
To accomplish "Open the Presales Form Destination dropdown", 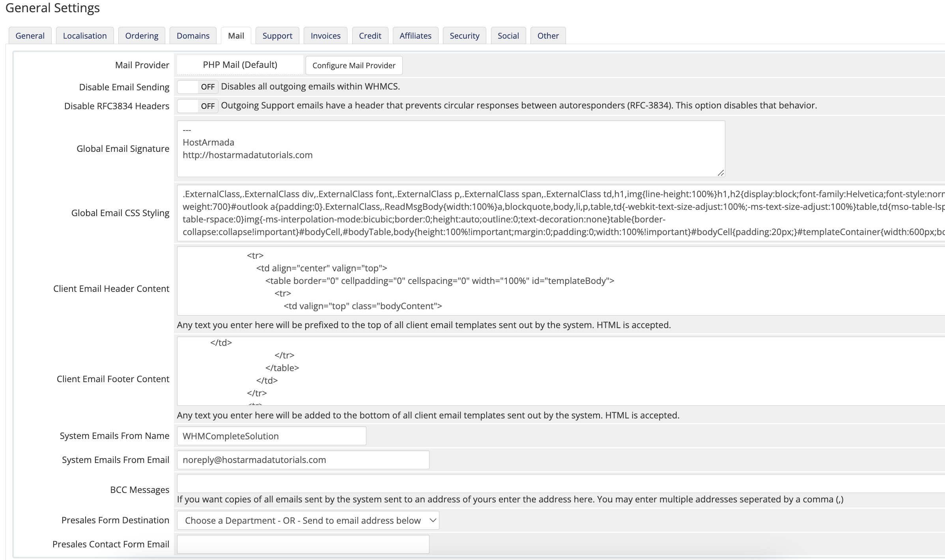I will [x=308, y=520].
